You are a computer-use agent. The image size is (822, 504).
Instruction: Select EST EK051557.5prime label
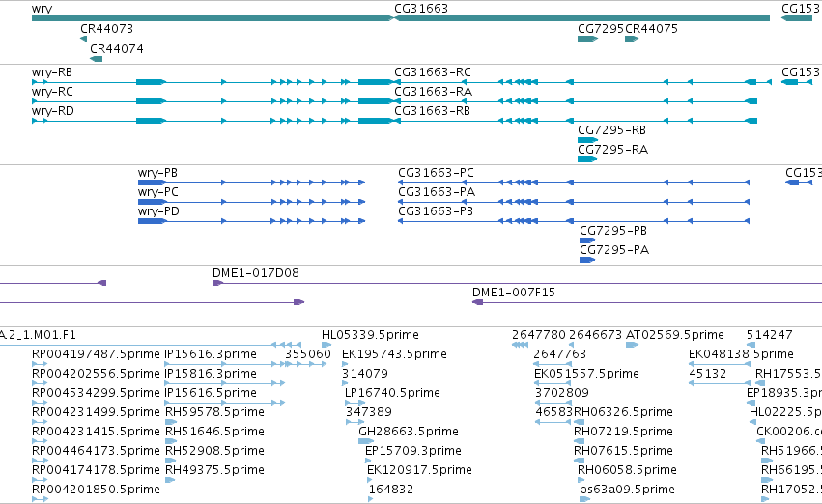pos(586,374)
